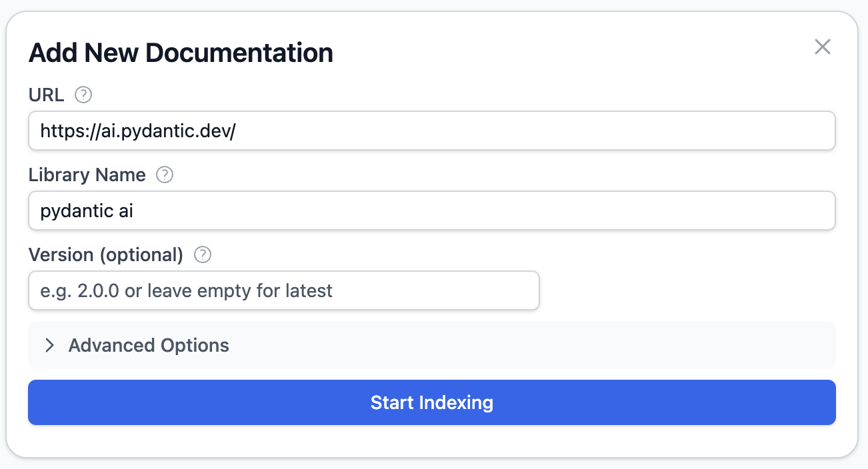The height and width of the screenshot is (469, 868).
Task: Close the Add New Documentation dialog
Action: (823, 47)
